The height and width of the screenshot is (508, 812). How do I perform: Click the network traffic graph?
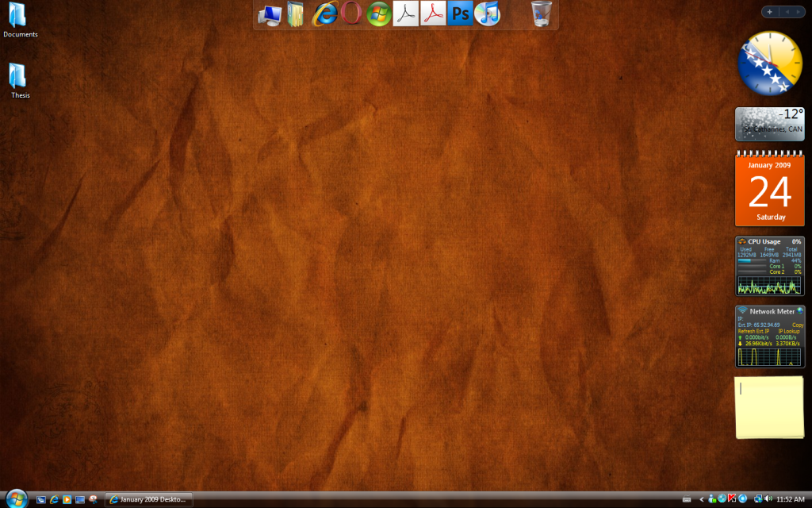pyautogui.click(x=769, y=356)
